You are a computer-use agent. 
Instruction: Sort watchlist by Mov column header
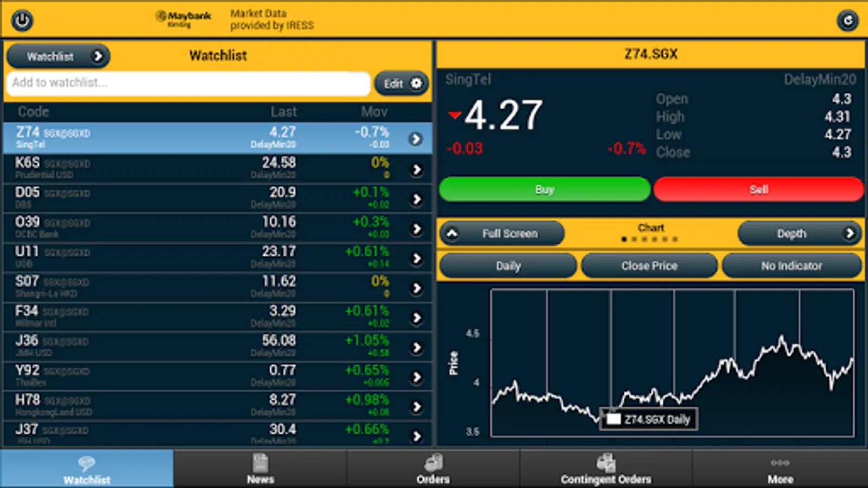374,112
